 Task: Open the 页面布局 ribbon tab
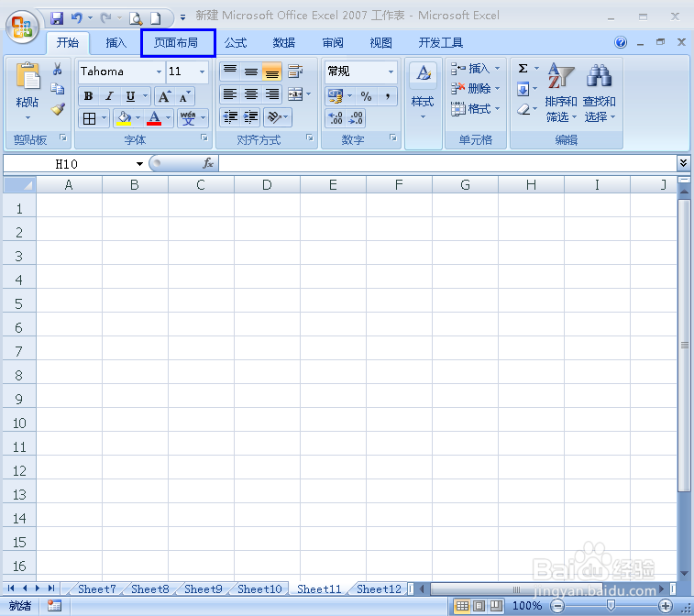click(x=176, y=43)
